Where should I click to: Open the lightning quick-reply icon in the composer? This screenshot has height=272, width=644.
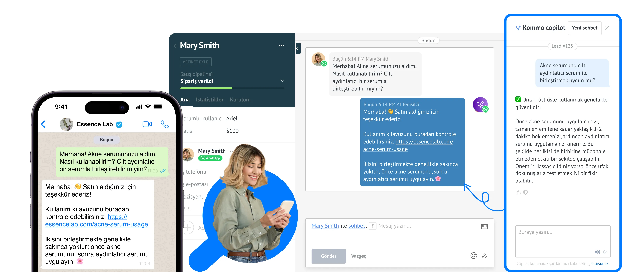373,226
